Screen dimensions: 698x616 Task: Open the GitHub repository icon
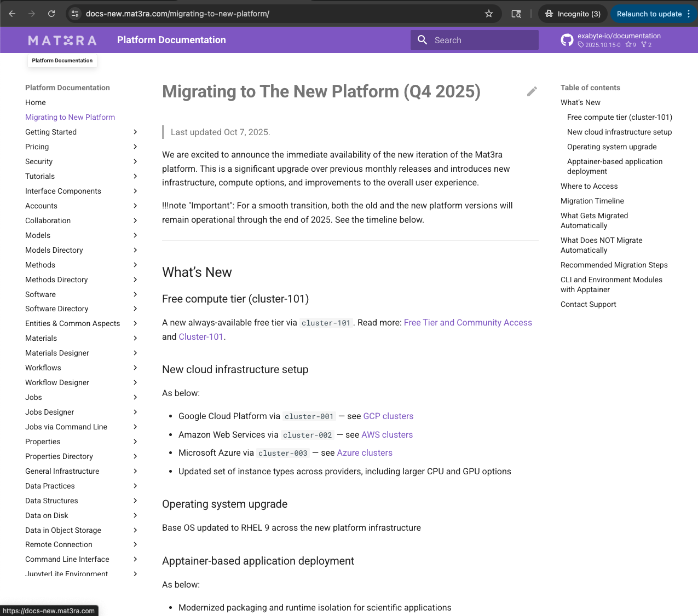point(567,40)
